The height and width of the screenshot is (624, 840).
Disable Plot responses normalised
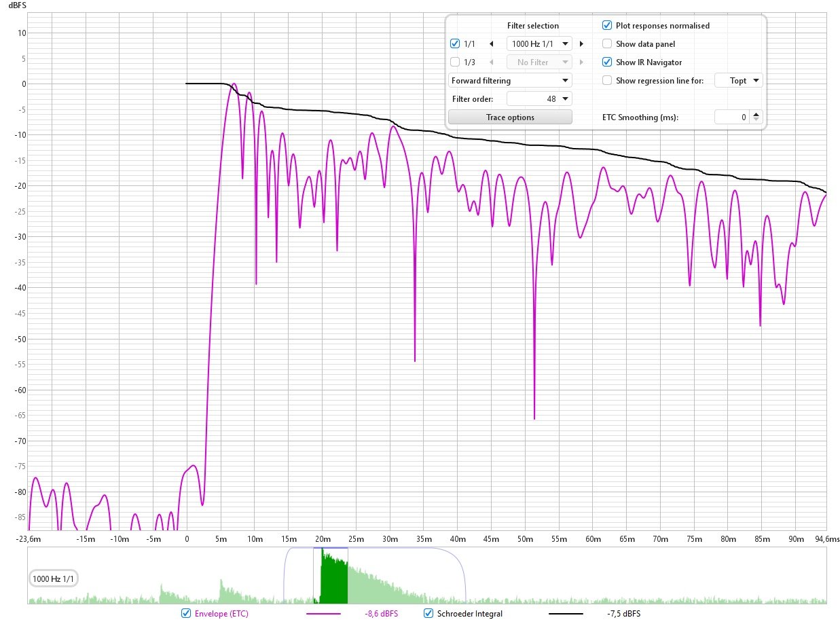[x=607, y=26]
